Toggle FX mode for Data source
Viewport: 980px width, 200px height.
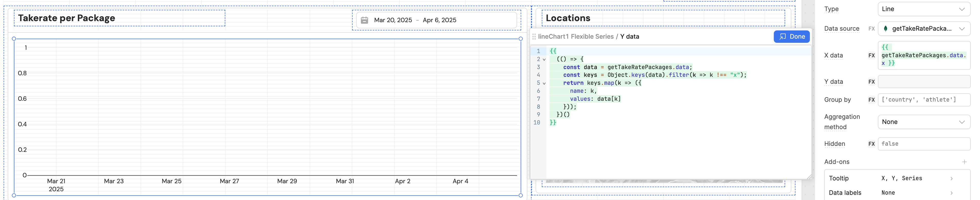point(871,29)
